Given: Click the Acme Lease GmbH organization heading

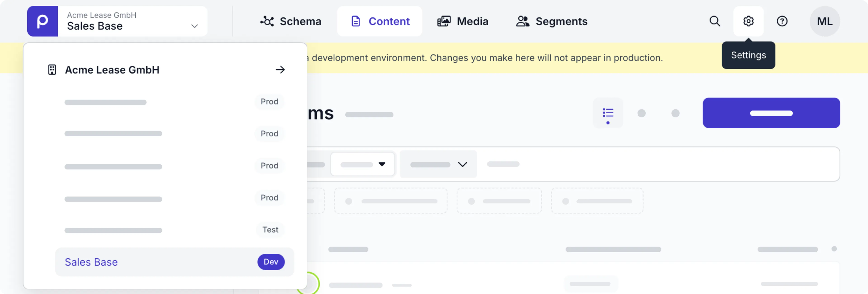Looking at the screenshot, I should [112, 70].
